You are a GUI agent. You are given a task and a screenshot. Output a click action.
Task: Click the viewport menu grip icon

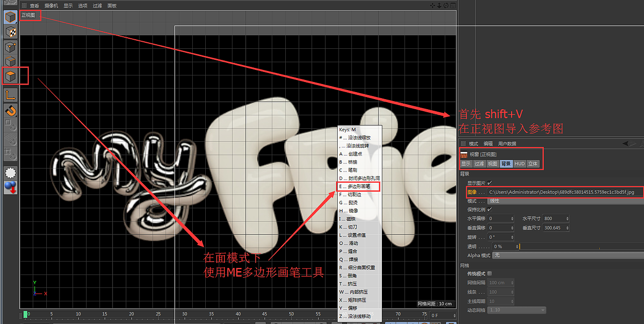pyautogui.click(x=24, y=6)
